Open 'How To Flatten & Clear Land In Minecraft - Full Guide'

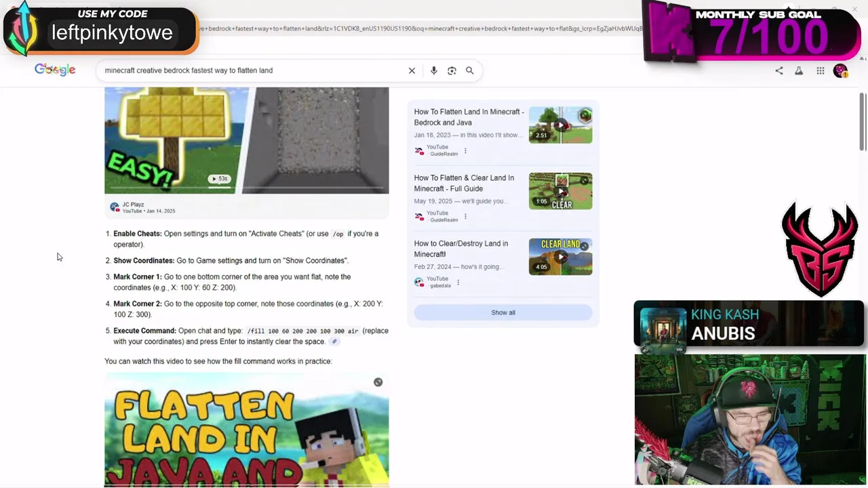tap(464, 183)
